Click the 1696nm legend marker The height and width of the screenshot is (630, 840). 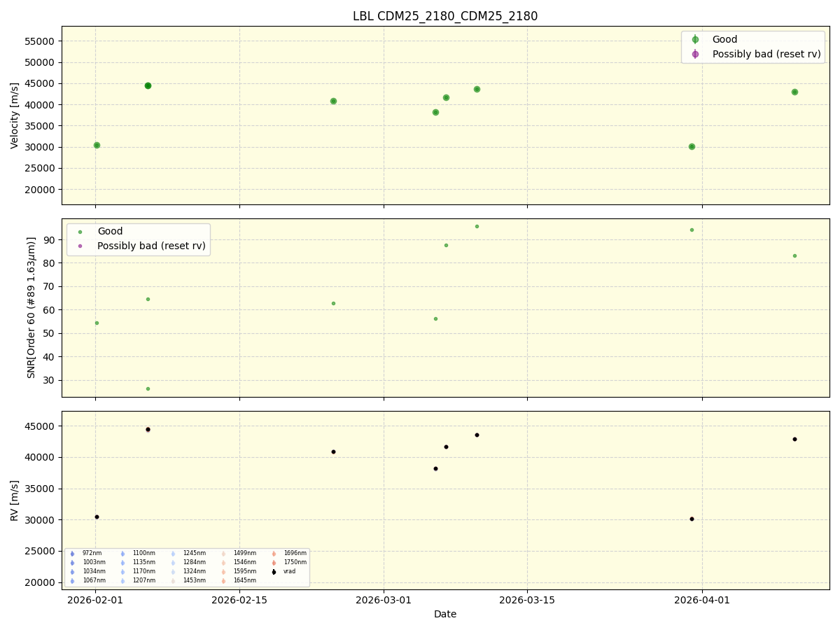click(x=274, y=554)
